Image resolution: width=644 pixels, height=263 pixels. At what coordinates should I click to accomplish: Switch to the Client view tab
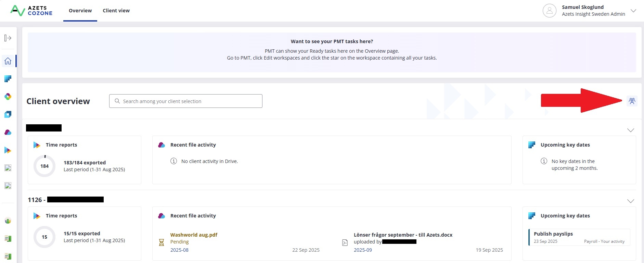click(x=116, y=11)
